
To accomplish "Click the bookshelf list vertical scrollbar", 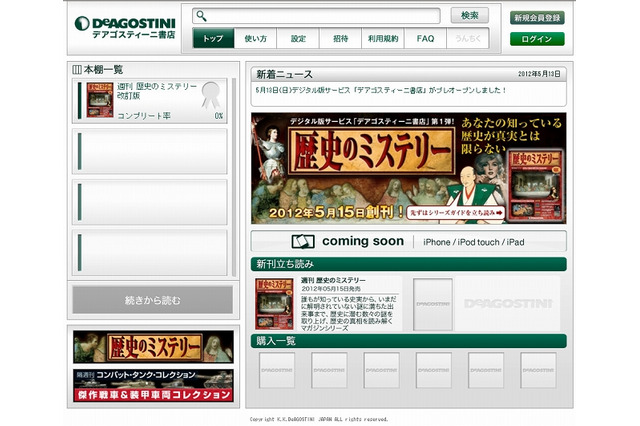I will pos(234,178).
